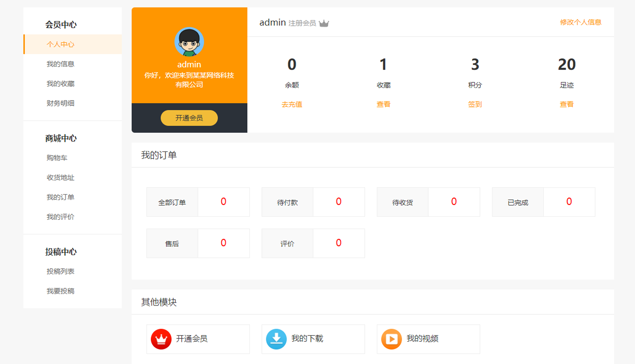Open 个人中心 in the sidebar
Image resolution: width=635 pixels, height=364 pixels.
point(73,44)
